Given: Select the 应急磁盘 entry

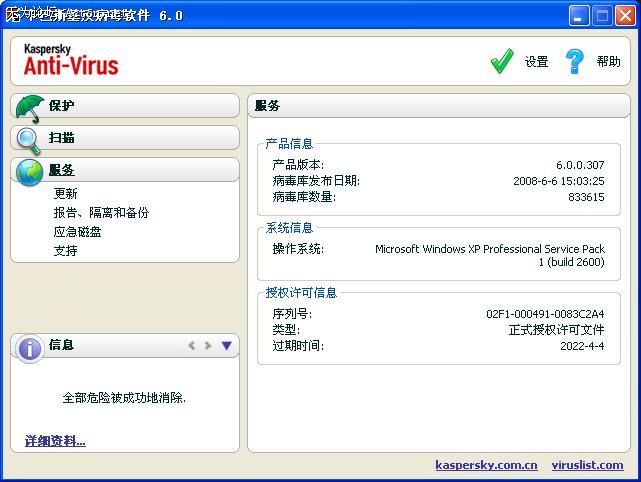Looking at the screenshot, I should [78, 232].
